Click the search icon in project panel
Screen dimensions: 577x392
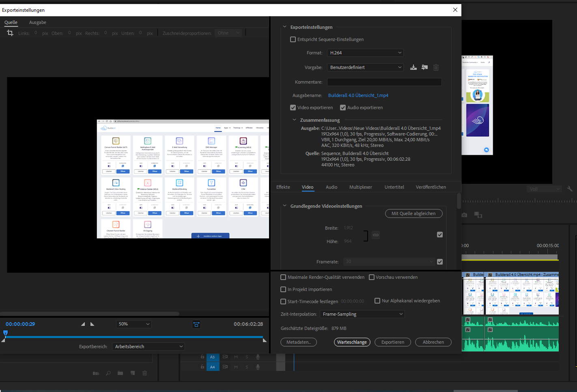pos(108,373)
